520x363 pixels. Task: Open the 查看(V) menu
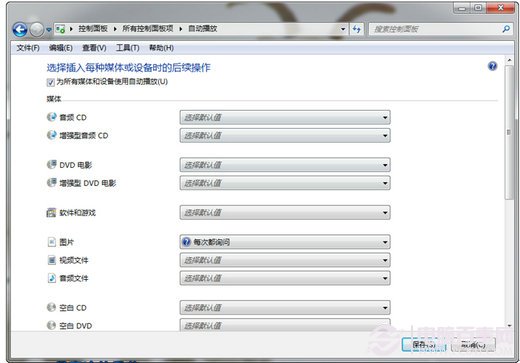[94, 48]
